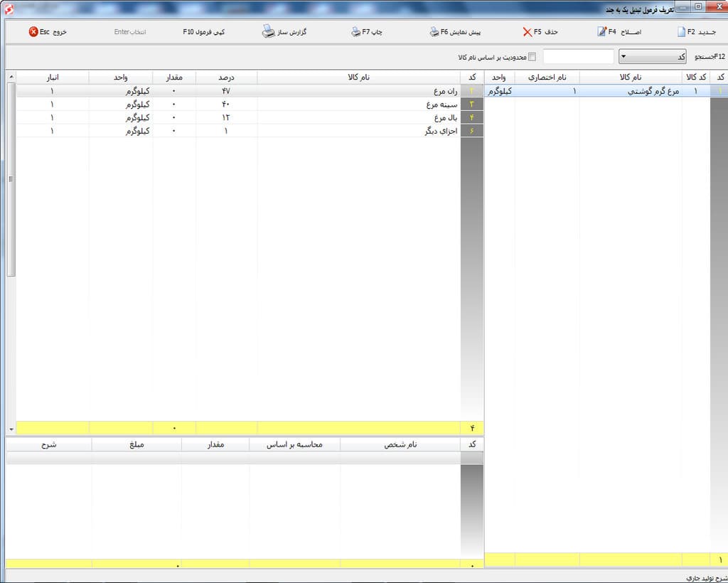Click the red X delete F5 icon

527,31
